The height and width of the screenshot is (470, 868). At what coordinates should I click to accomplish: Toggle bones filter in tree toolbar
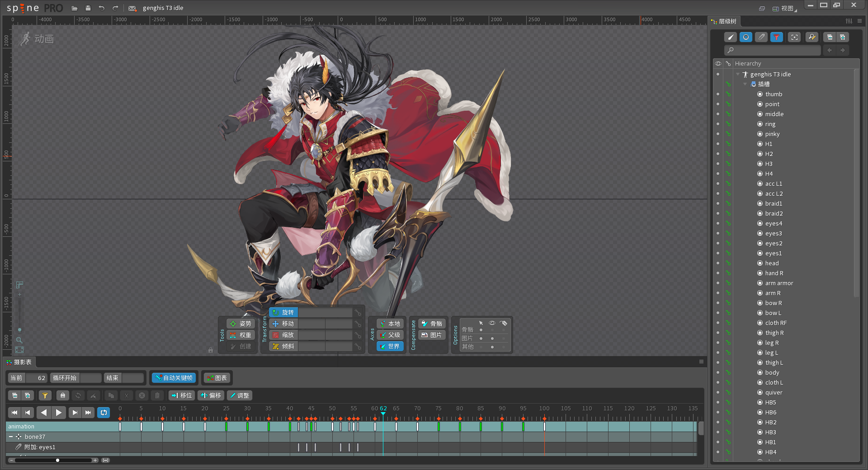[731, 37]
